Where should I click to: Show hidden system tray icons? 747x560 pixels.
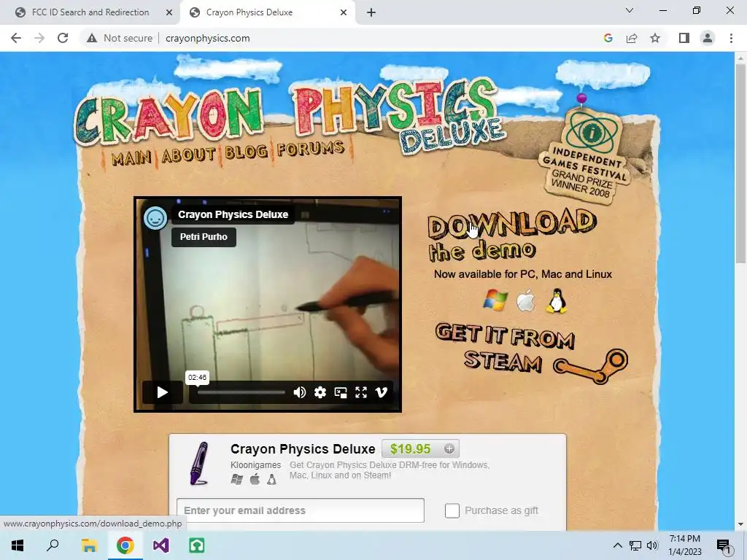tap(617, 545)
